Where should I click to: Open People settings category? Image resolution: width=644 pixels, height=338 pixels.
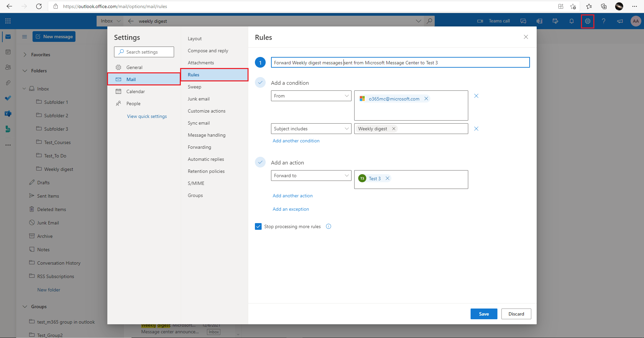[144, 104]
